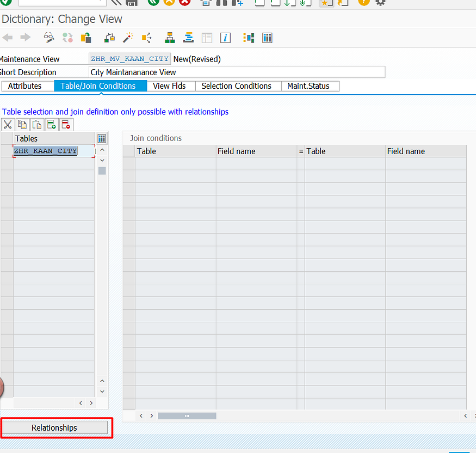Click the Other Object icon

(86, 38)
